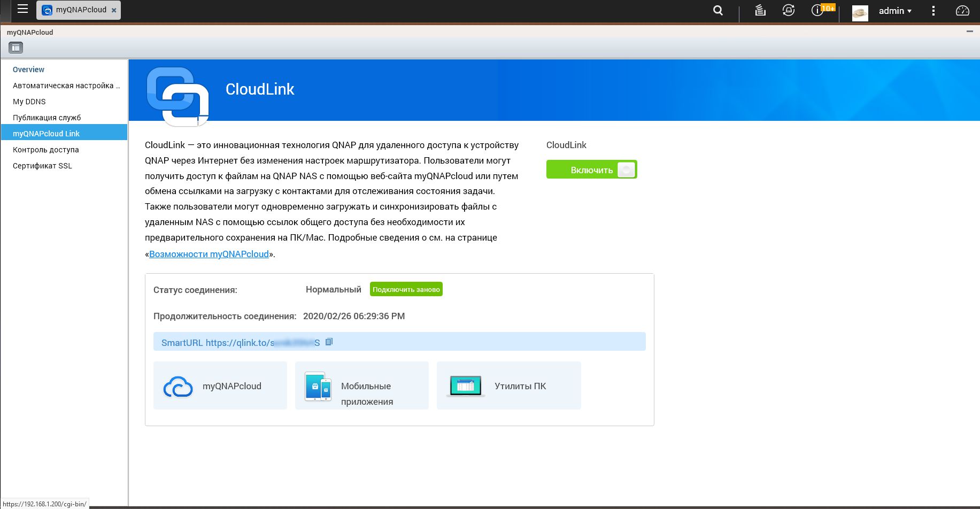The width and height of the screenshot is (980, 509).
Task: Open the dashboard gauge icon
Action: pos(962,11)
